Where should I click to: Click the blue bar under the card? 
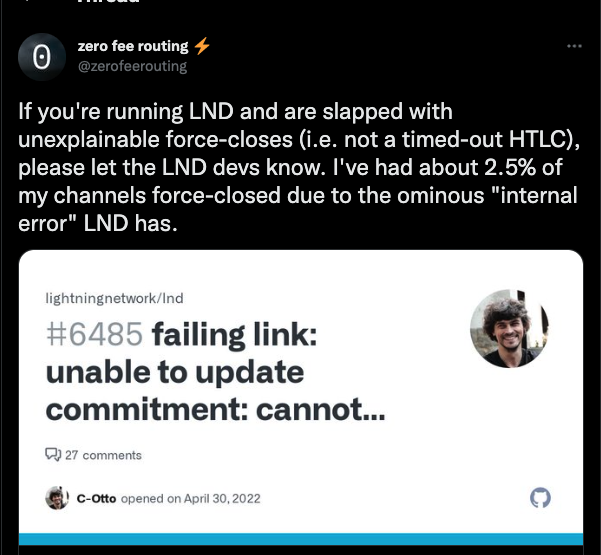tap(301, 539)
